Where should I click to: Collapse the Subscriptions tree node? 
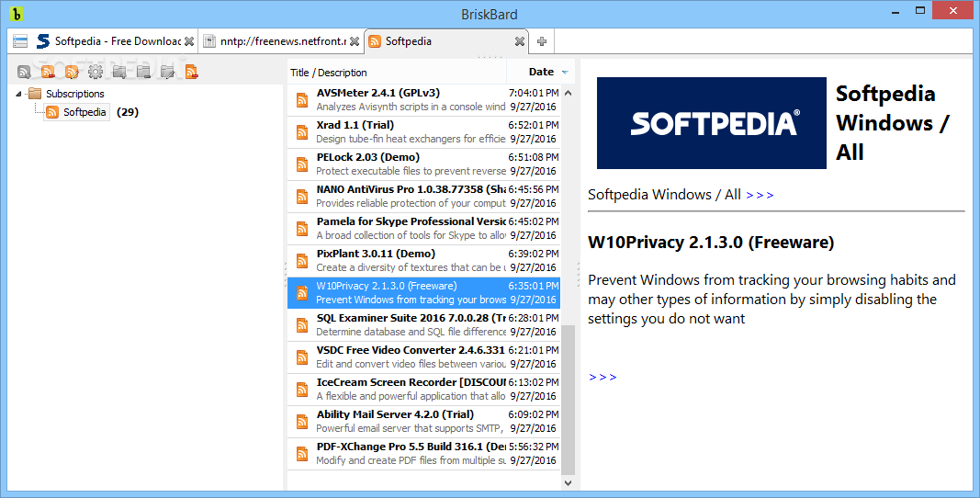18,94
